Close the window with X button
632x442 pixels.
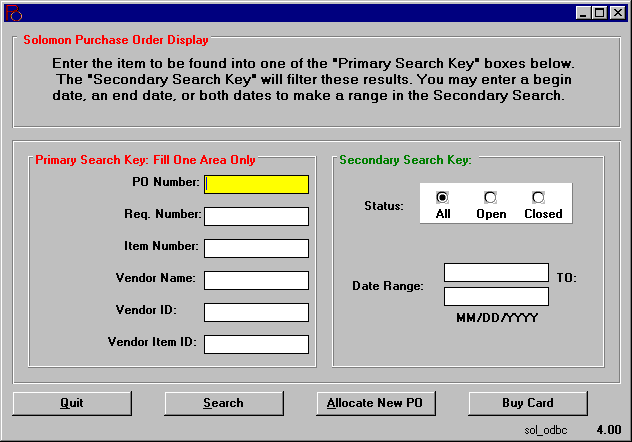(617, 13)
